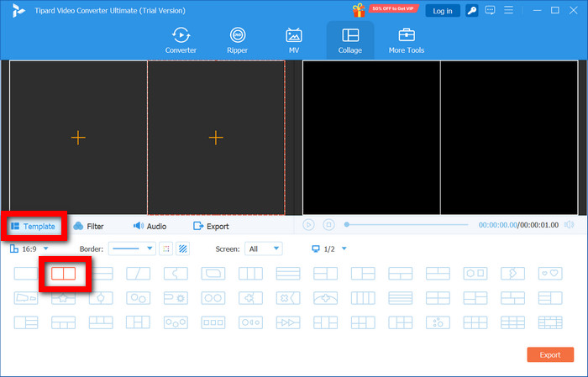
Task: Click the Log in button
Action: [x=442, y=10]
